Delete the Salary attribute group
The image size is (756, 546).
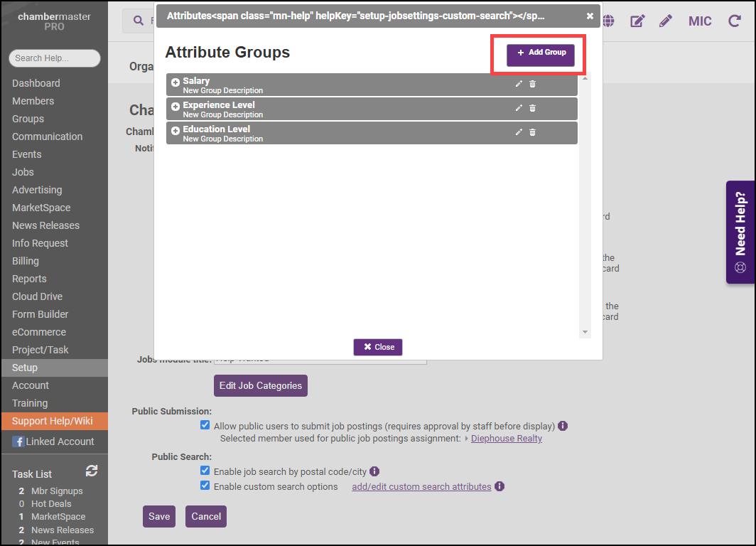[532, 84]
